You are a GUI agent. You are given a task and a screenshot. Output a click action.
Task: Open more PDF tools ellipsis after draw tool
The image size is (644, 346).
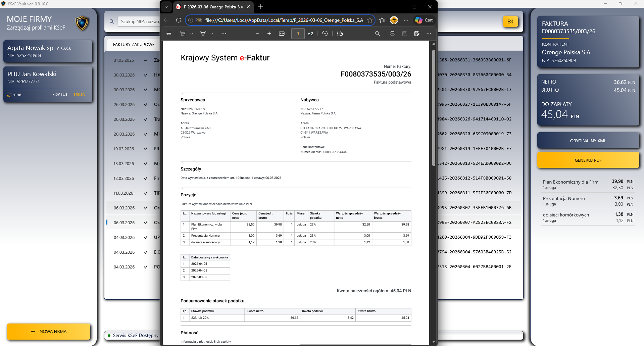coord(224,34)
